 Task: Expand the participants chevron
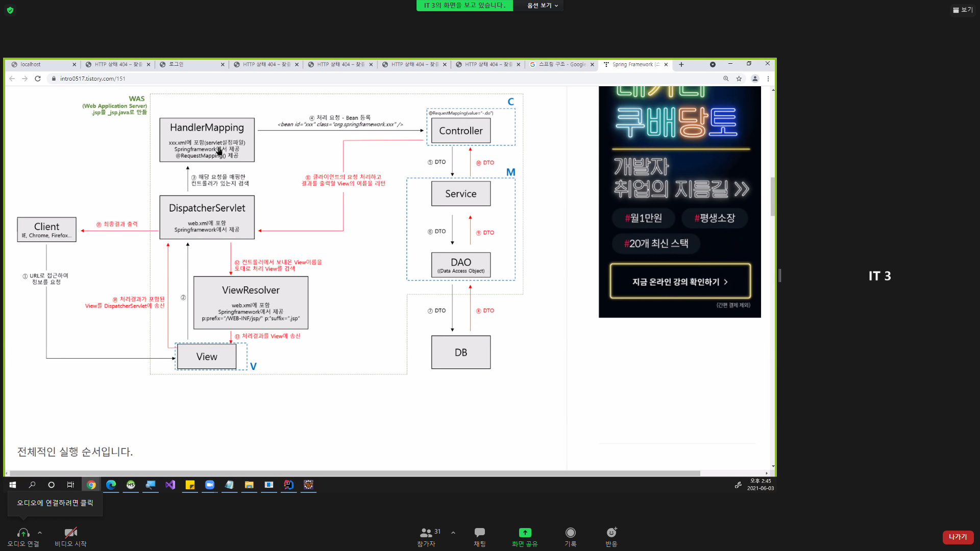tap(453, 532)
